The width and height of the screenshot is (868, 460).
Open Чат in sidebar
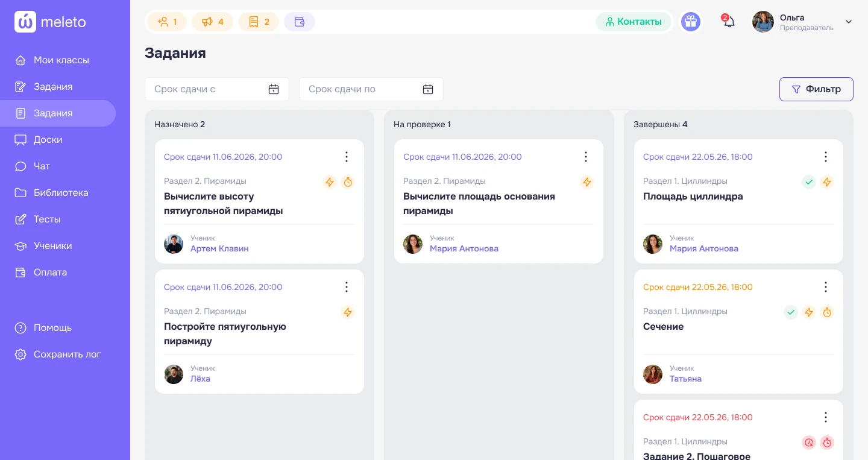coord(58,166)
